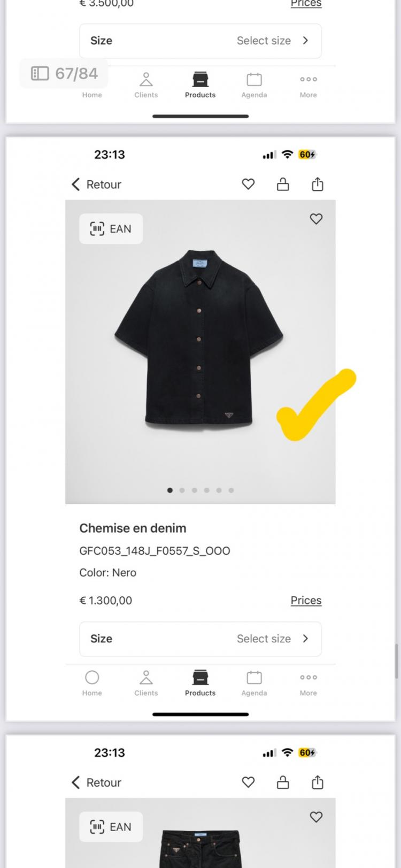Image resolution: width=401 pixels, height=868 pixels.
Task: Tap Retour in bottom jeans screen
Action: tap(96, 782)
